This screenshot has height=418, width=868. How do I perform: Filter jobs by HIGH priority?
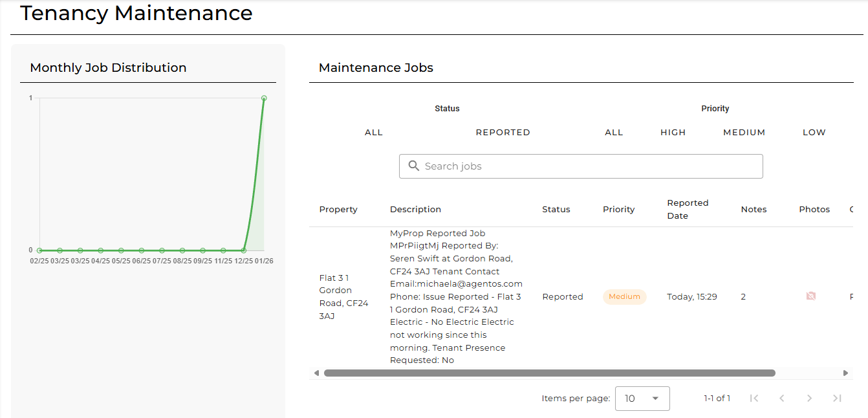(673, 133)
